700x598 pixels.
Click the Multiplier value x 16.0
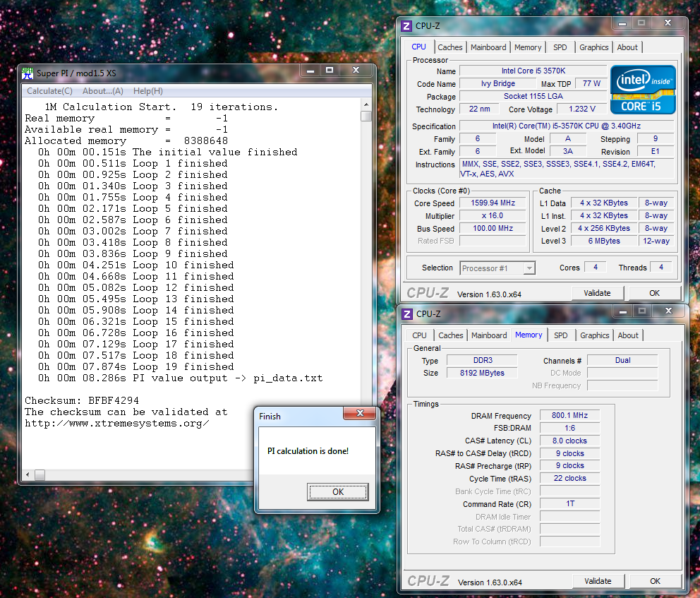(x=493, y=216)
